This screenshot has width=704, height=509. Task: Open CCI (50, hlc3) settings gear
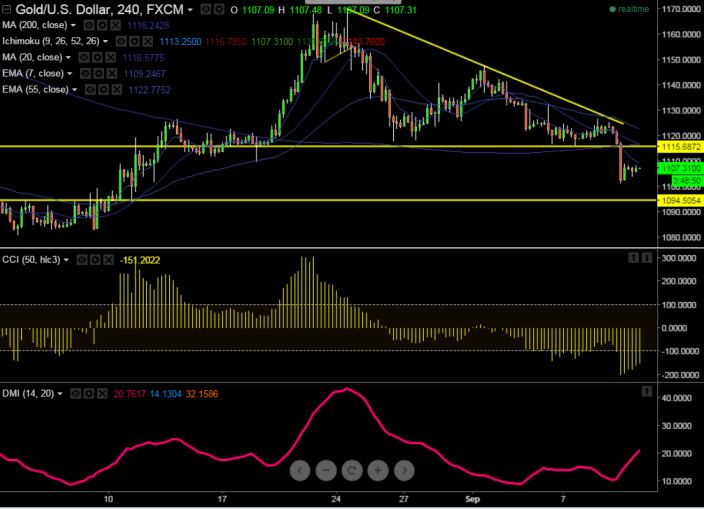pos(95,260)
